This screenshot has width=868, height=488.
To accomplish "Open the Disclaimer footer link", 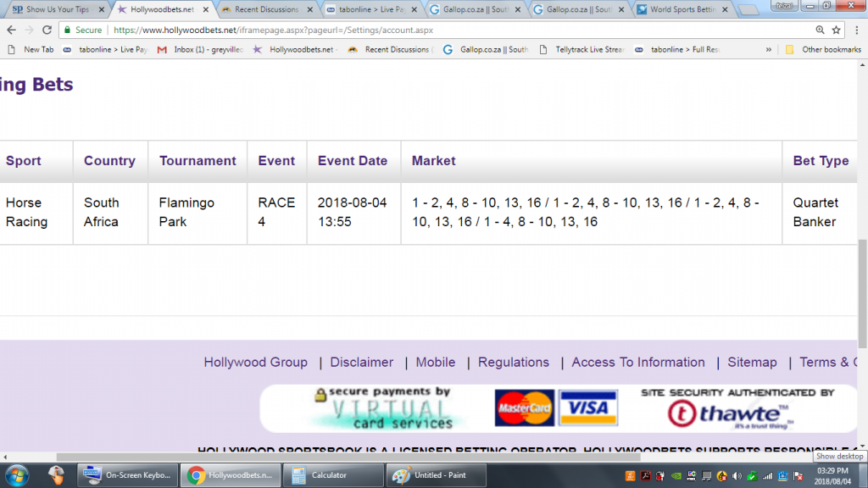I will [361, 362].
